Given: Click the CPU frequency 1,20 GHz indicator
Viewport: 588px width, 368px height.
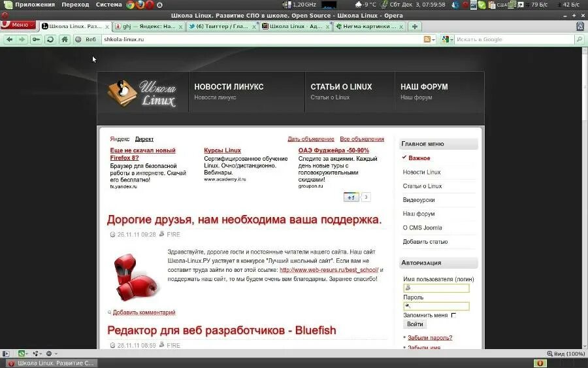Looking at the screenshot, I should (x=300, y=5).
